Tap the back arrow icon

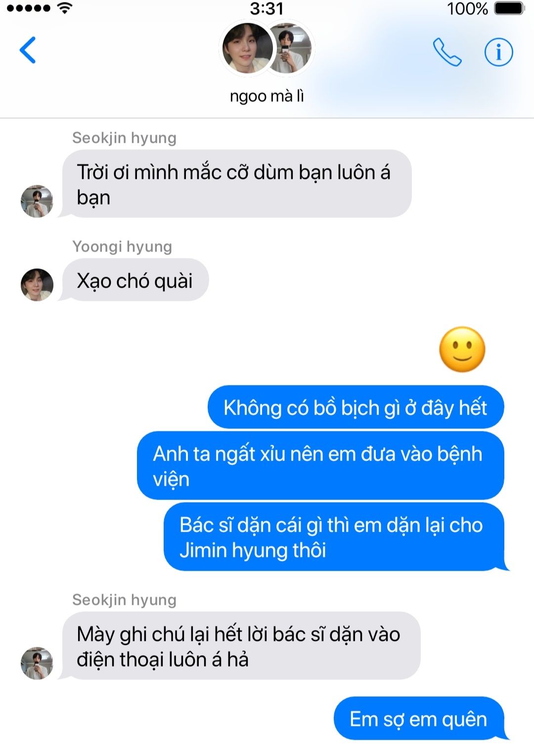[x=28, y=50]
